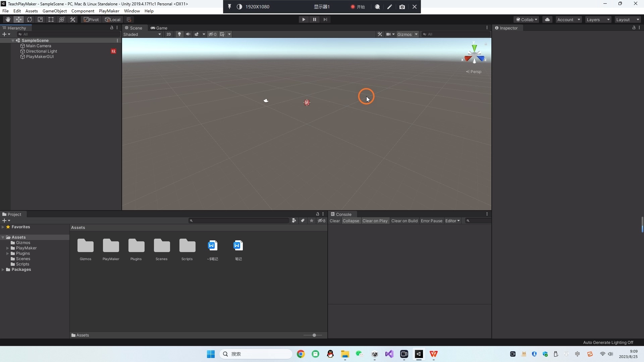The image size is (644, 362).
Task: Select the Move tool in the toolbar
Action: pos(18,19)
